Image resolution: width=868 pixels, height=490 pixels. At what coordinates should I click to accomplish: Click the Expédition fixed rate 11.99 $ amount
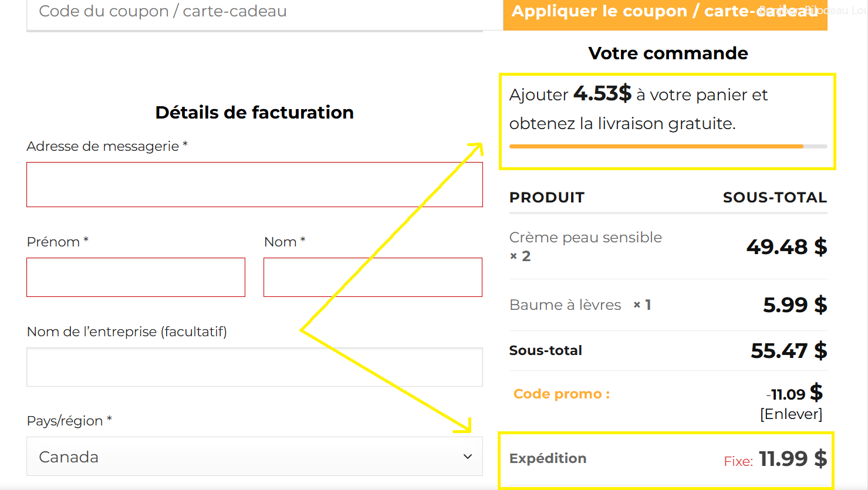(x=792, y=458)
